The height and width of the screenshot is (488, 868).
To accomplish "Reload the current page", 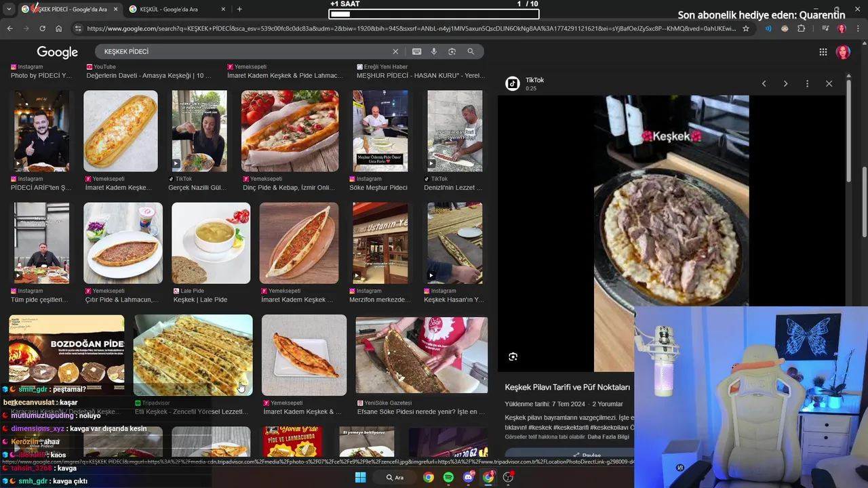I will (42, 28).
